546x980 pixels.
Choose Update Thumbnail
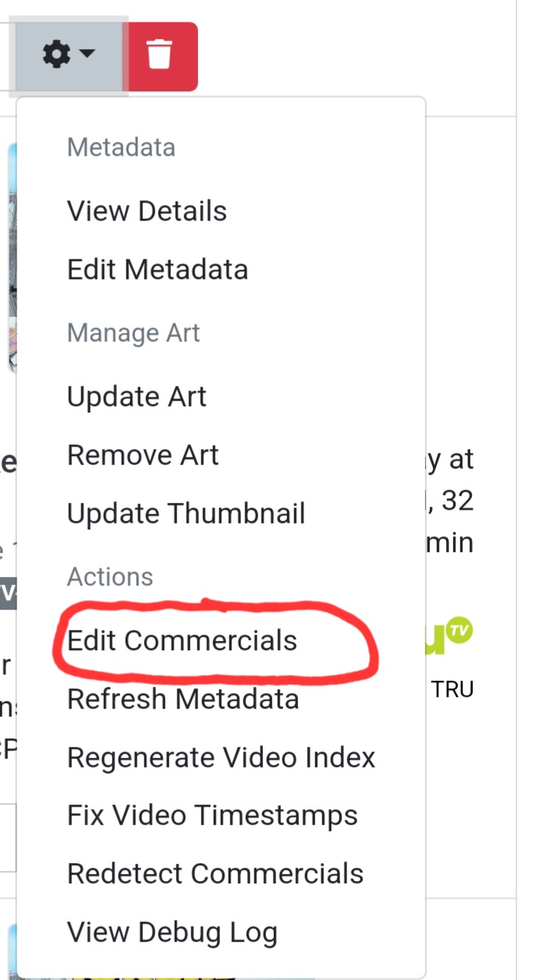pyautogui.click(x=186, y=514)
